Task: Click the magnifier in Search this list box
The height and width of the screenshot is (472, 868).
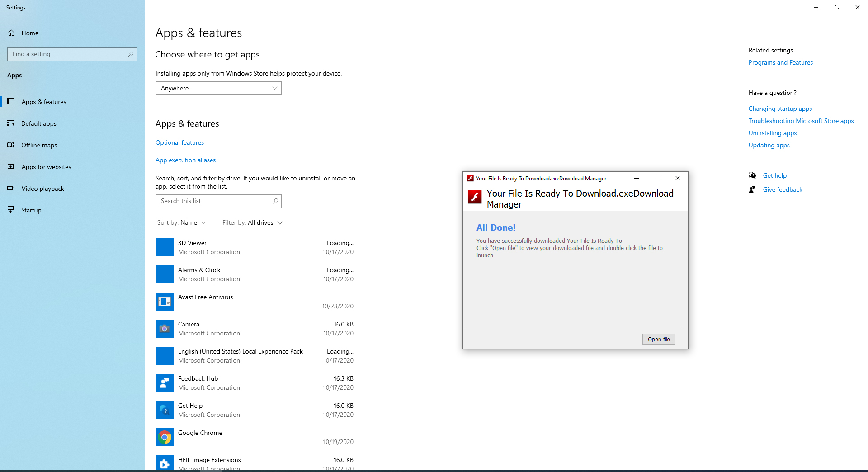Action: click(275, 201)
